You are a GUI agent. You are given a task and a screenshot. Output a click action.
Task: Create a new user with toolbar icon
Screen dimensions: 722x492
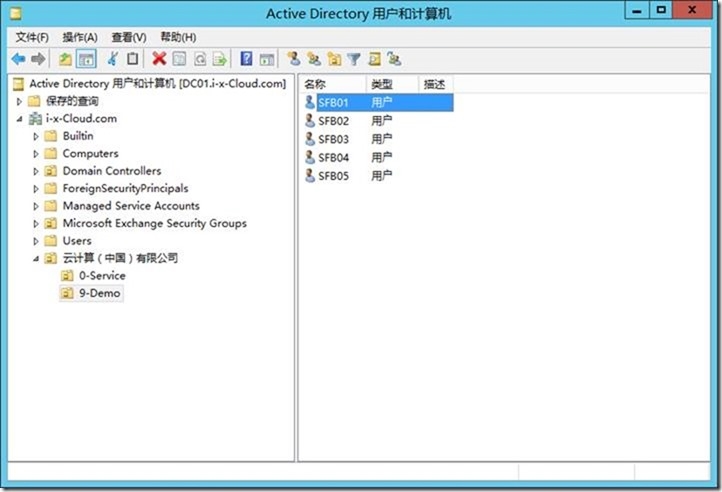pyautogui.click(x=294, y=59)
